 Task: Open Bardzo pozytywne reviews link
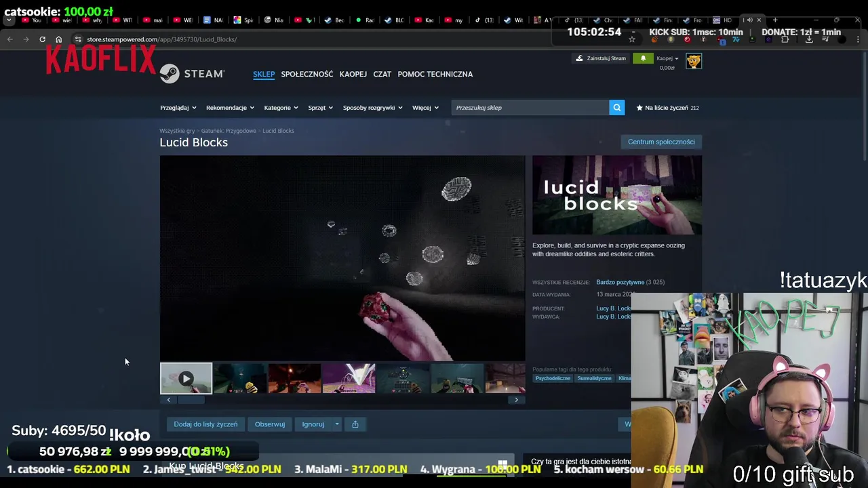click(620, 282)
